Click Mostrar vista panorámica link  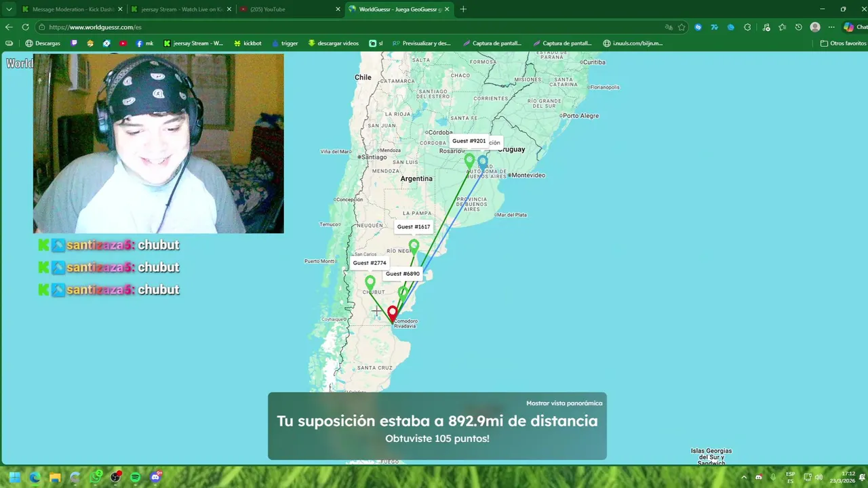(564, 403)
